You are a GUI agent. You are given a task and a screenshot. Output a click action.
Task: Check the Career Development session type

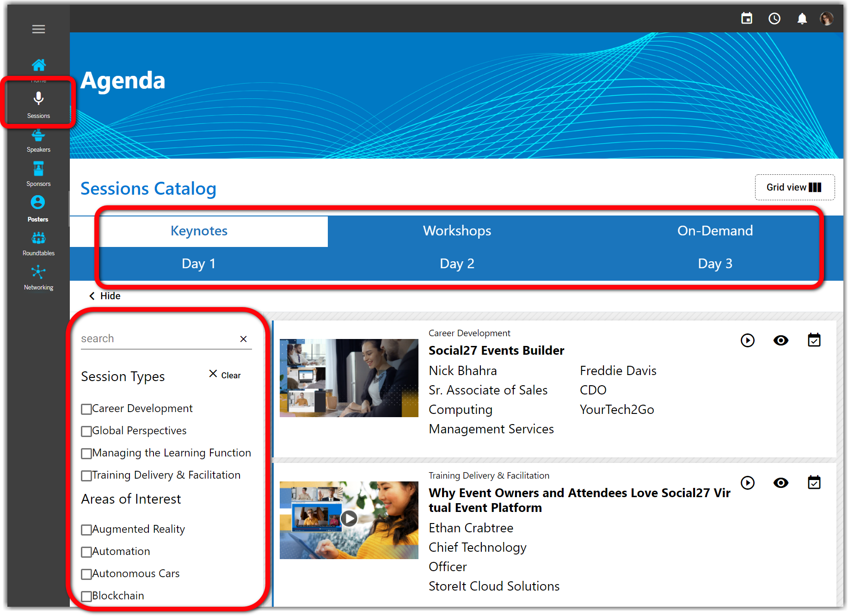point(86,409)
